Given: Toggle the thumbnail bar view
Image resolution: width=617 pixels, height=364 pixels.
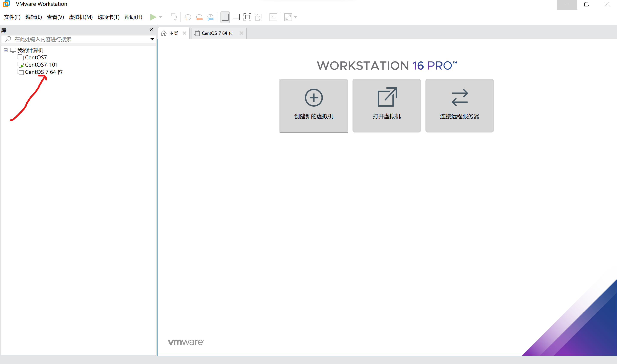Looking at the screenshot, I should [236, 17].
